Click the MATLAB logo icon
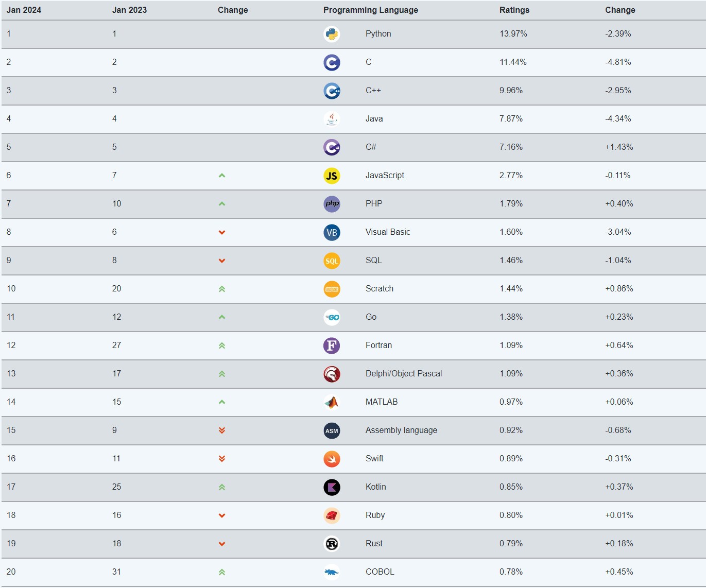Viewport: 706px width, 588px height. pyautogui.click(x=332, y=402)
